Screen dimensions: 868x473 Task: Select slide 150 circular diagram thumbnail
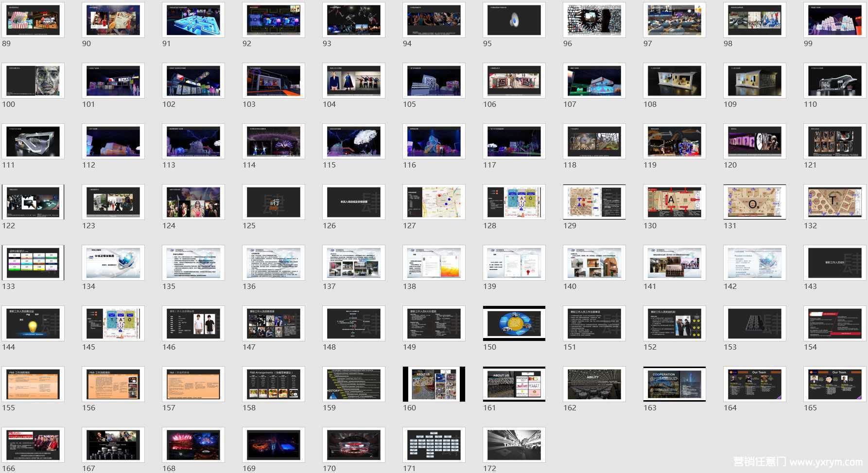[514, 323]
